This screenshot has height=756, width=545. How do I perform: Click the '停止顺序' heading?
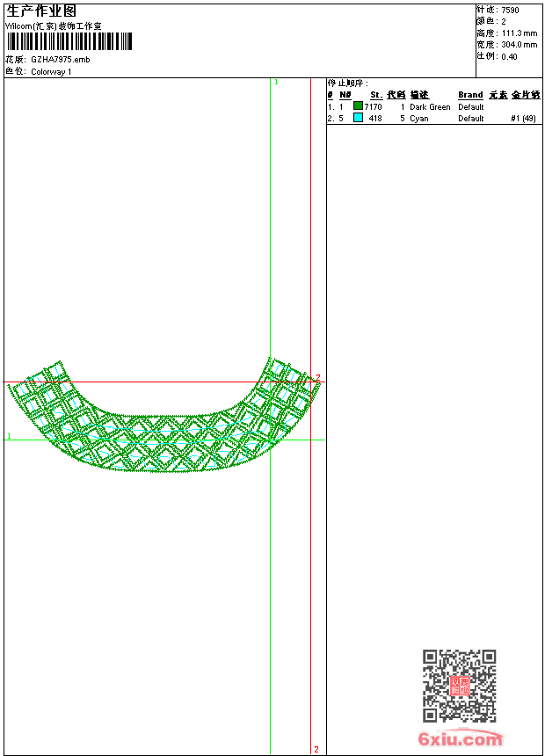click(348, 84)
